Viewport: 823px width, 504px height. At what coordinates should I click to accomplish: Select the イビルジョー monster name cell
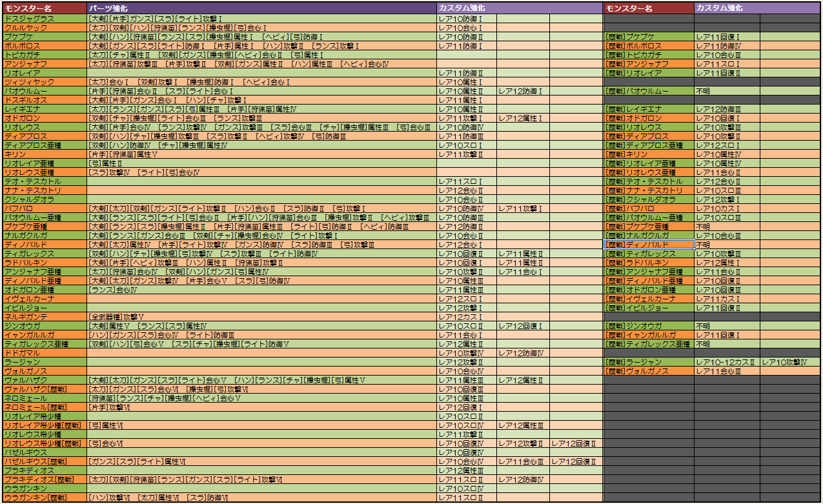coord(45,308)
